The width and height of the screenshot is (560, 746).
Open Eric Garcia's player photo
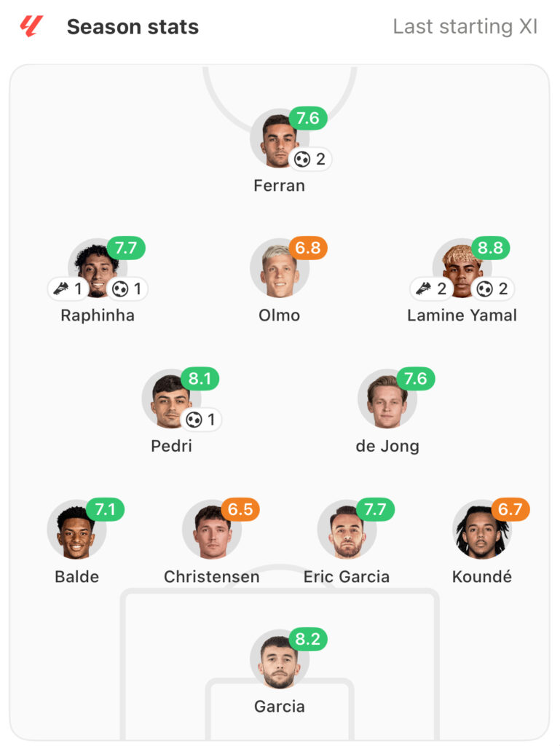click(347, 530)
